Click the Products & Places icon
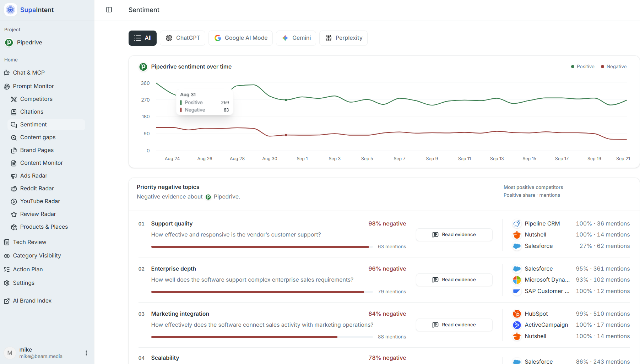This screenshot has width=640, height=364. click(14, 227)
